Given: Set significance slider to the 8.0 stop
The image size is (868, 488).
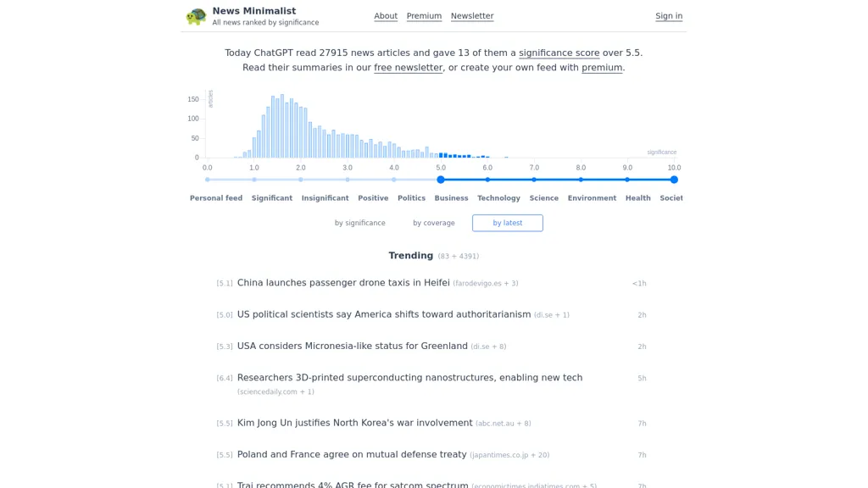Looking at the screenshot, I should pyautogui.click(x=581, y=180).
